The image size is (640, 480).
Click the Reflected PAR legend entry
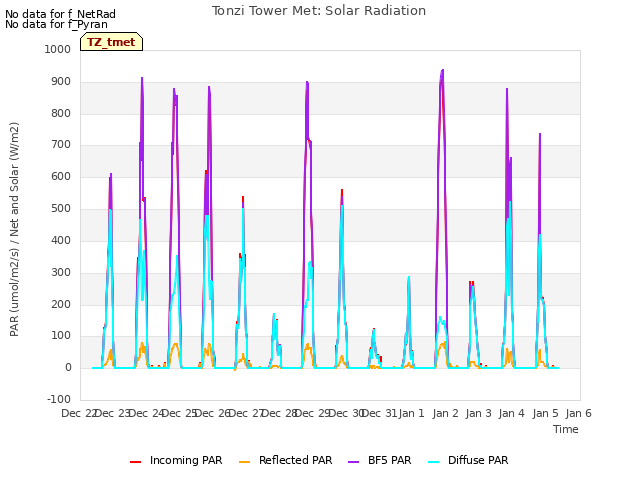click(x=285, y=460)
